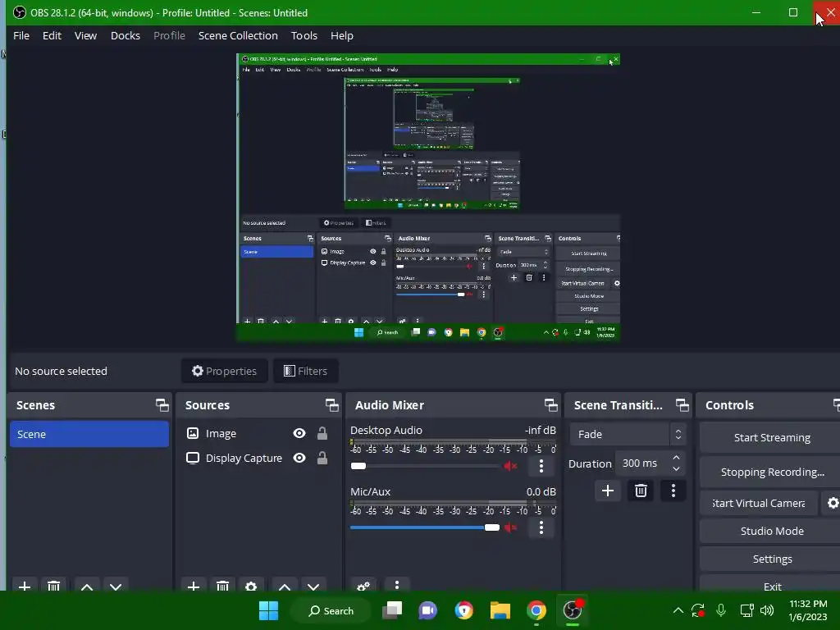The height and width of the screenshot is (630, 840).
Task: Pop out the Sources dock
Action: pos(331,405)
